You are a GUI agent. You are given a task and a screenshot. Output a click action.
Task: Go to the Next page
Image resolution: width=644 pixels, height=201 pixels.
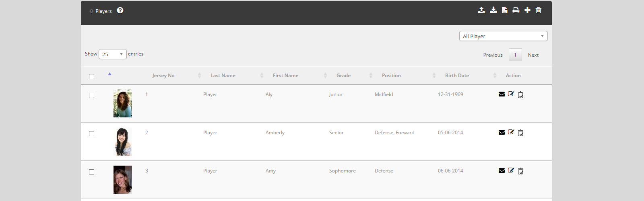[x=533, y=55]
